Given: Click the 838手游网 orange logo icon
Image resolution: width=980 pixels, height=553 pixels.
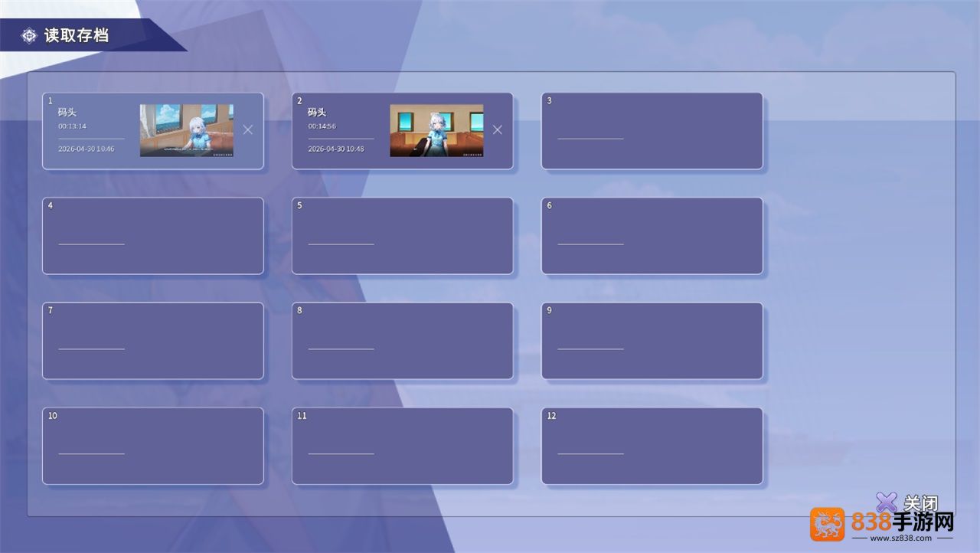Looking at the screenshot, I should [x=828, y=525].
